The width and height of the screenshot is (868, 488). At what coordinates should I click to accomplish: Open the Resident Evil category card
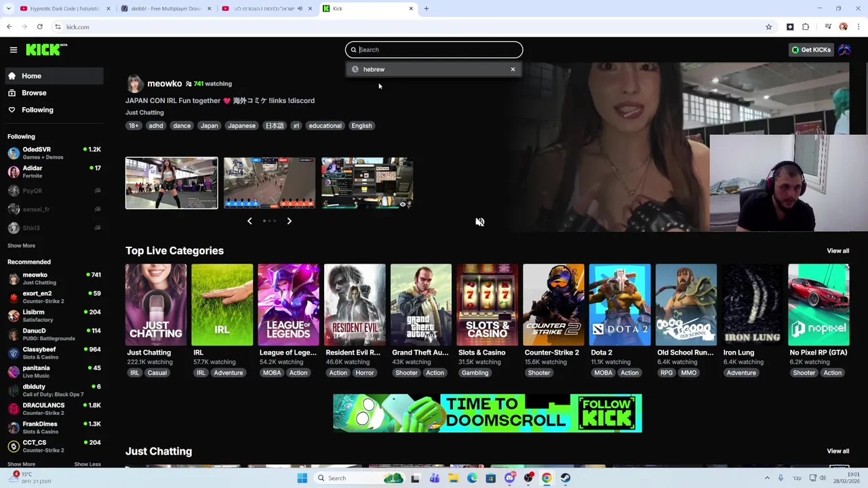click(x=355, y=305)
